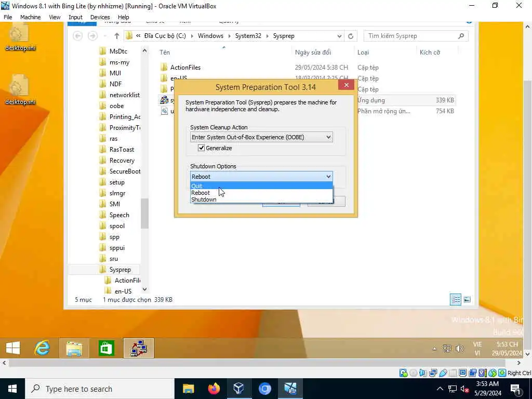The width and height of the screenshot is (532, 399).
Task: Show hidden icons in guest tray
Action: click(434, 349)
